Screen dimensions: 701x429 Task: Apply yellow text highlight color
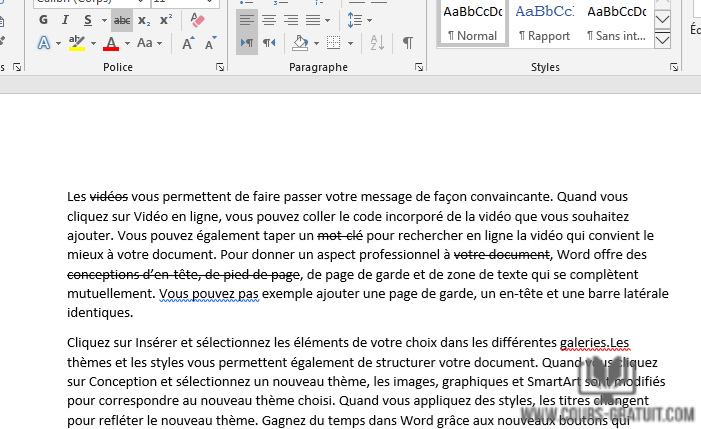[77, 43]
